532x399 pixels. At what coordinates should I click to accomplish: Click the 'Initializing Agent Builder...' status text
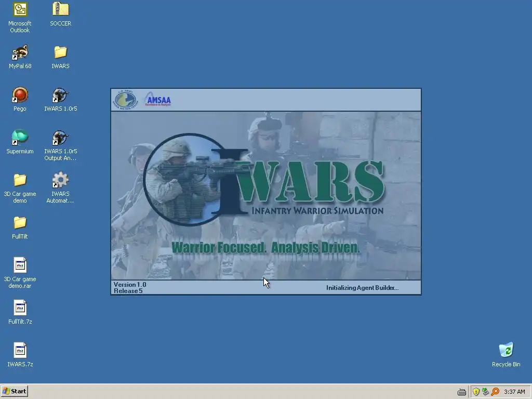362,288
